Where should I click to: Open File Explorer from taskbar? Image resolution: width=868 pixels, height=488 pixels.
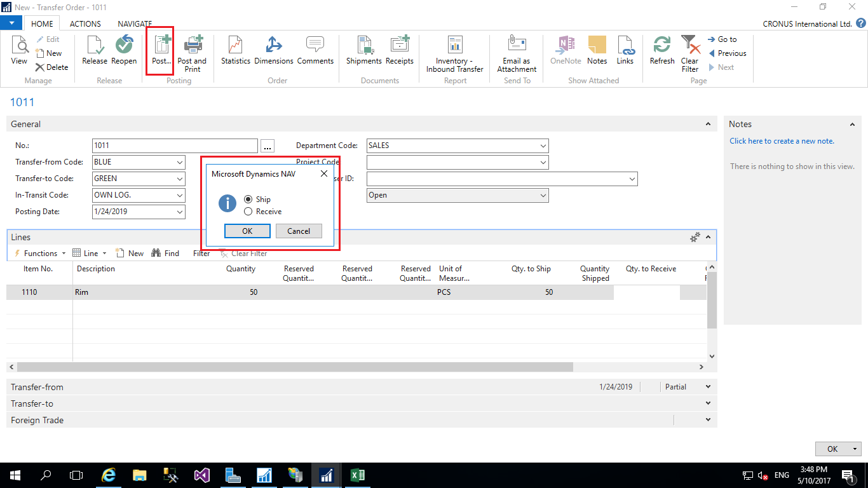tap(140, 475)
